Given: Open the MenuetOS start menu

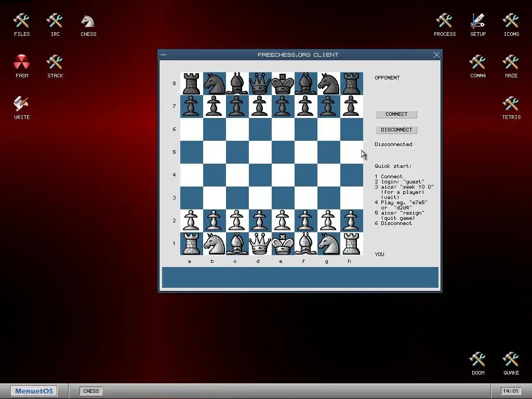Looking at the screenshot, I should [34, 391].
